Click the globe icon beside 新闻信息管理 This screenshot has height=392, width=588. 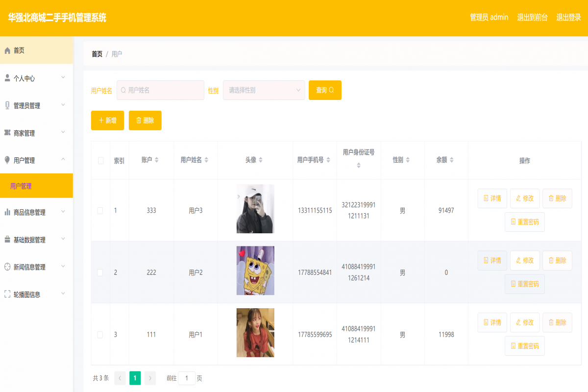click(7, 267)
